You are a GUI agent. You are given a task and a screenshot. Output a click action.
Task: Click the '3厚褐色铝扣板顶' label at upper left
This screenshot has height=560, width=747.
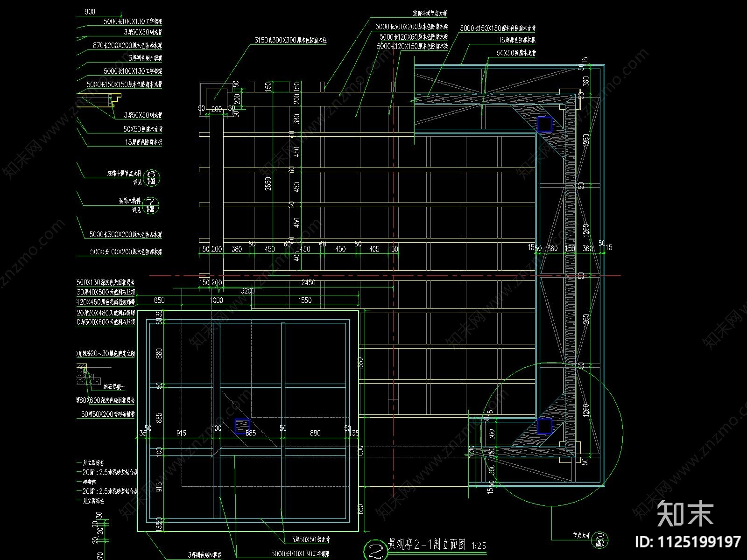point(145,58)
